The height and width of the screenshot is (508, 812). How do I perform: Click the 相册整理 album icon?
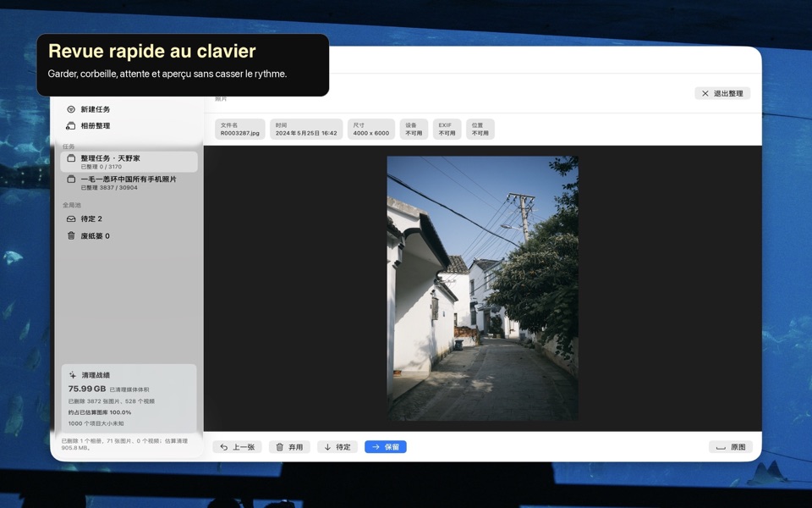click(71, 126)
